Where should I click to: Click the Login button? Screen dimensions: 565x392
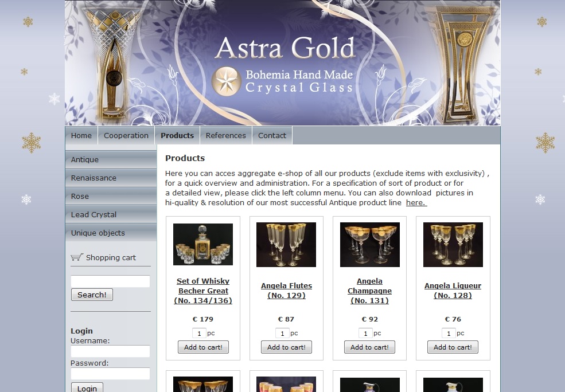pyautogui.click(x=87, y=387)
